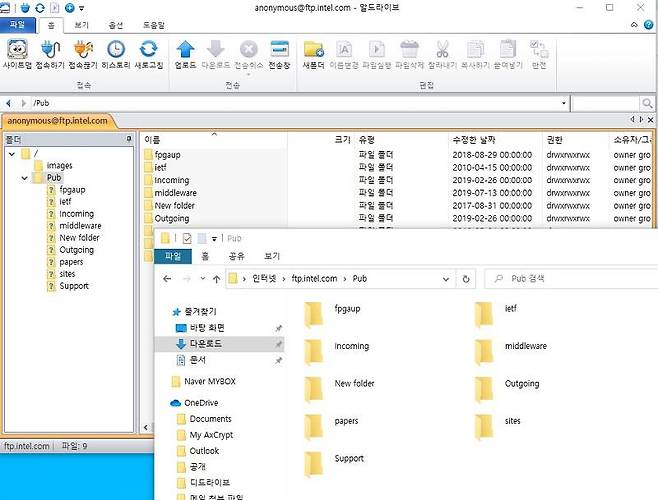Open the ALDrive quick access toolbar dropdown
This screenshot has height=500, width=658.
coord(81,8)
